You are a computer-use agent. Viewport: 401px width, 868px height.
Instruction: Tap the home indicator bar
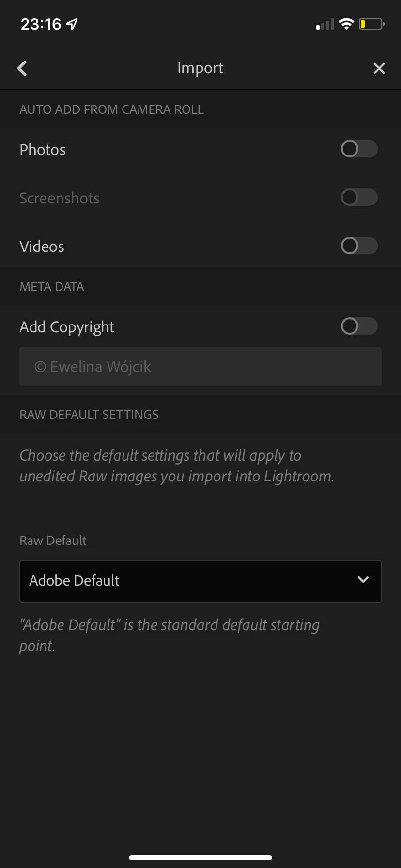(x=200, y=858)
